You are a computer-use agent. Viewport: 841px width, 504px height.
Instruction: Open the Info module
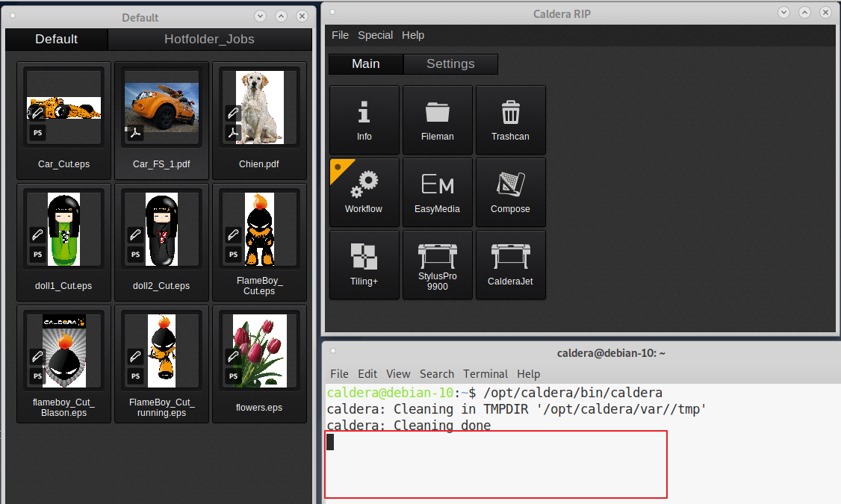364,119
